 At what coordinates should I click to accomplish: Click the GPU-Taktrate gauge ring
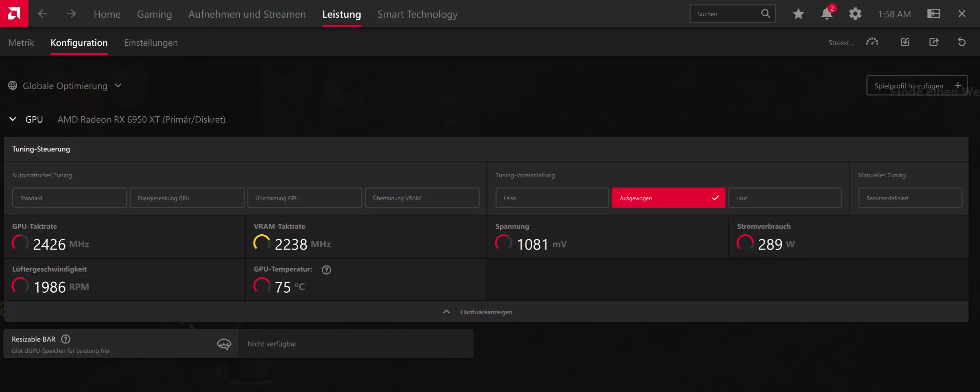(x=20, y=243)
